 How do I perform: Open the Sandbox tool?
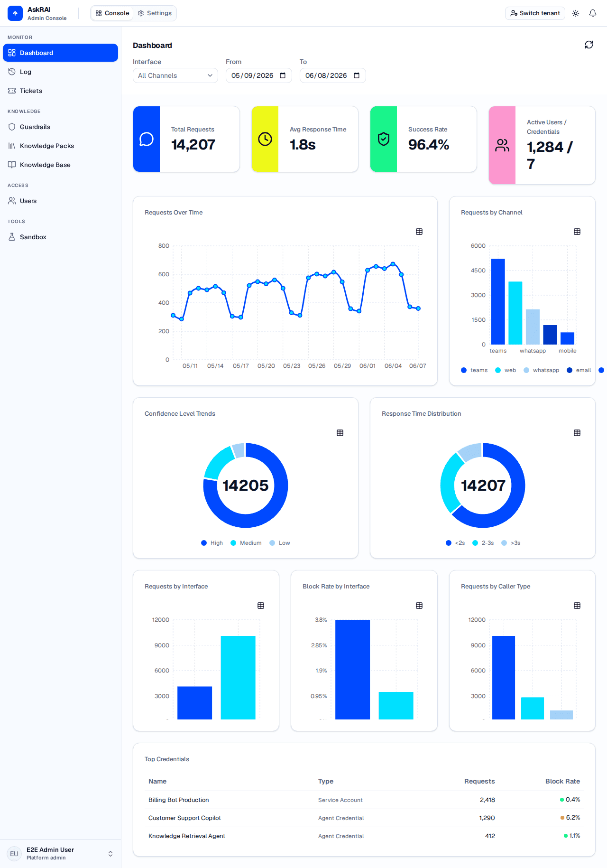pos(60,237)
